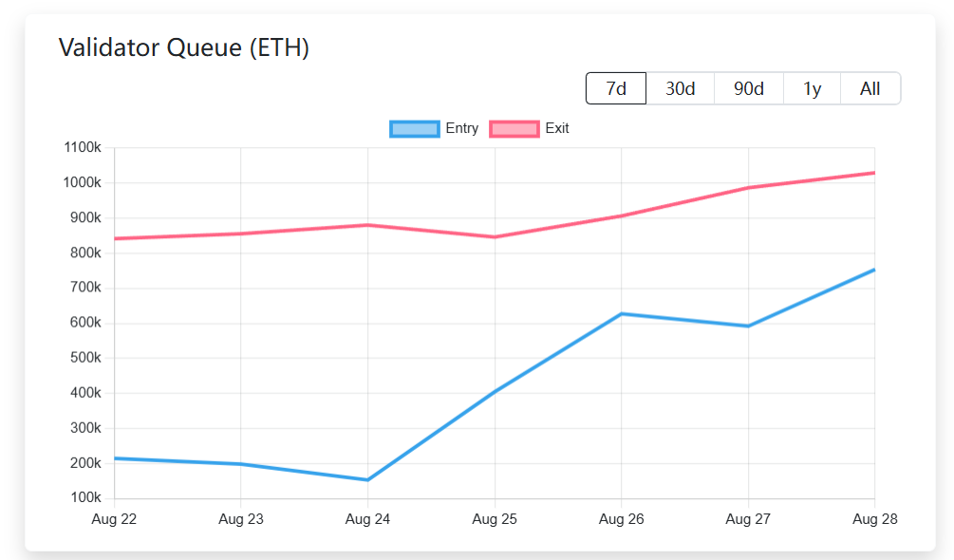Switch to the 30d range

pos(681,89)
